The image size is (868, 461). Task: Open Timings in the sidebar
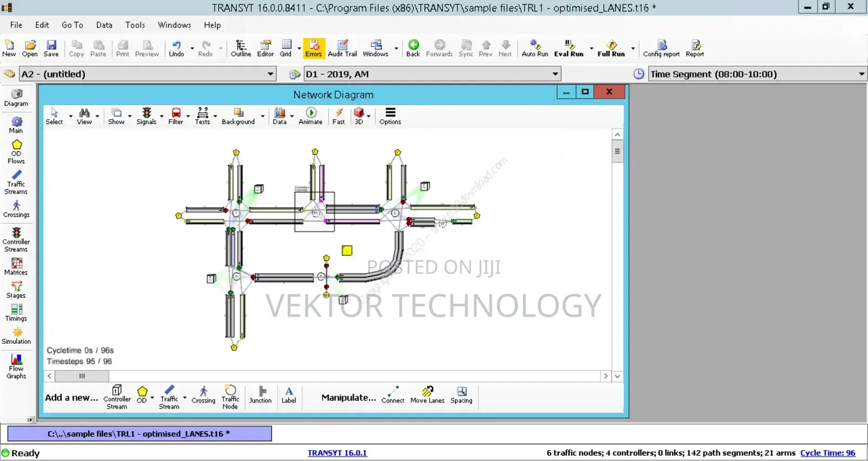click(x=16, y=313)
